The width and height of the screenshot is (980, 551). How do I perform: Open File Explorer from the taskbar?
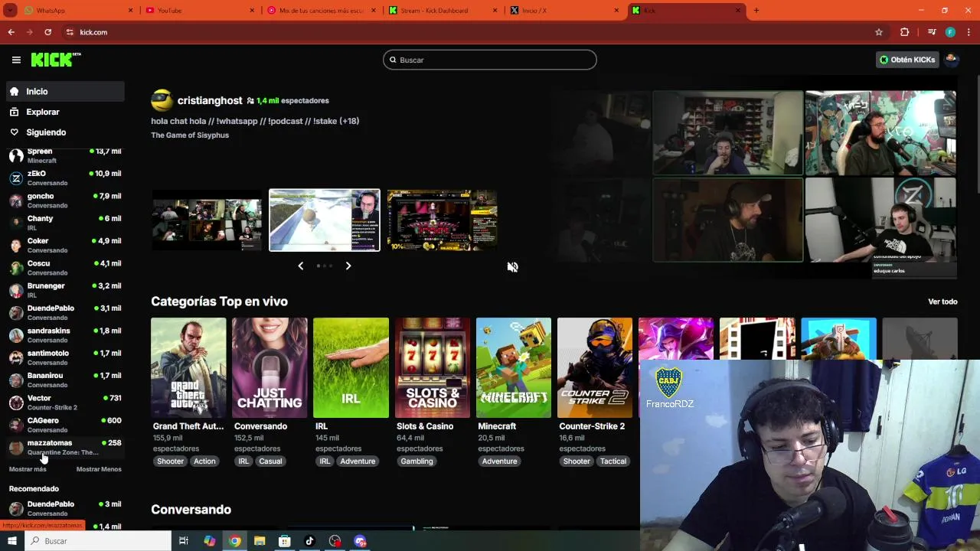(x=260, y=541)
